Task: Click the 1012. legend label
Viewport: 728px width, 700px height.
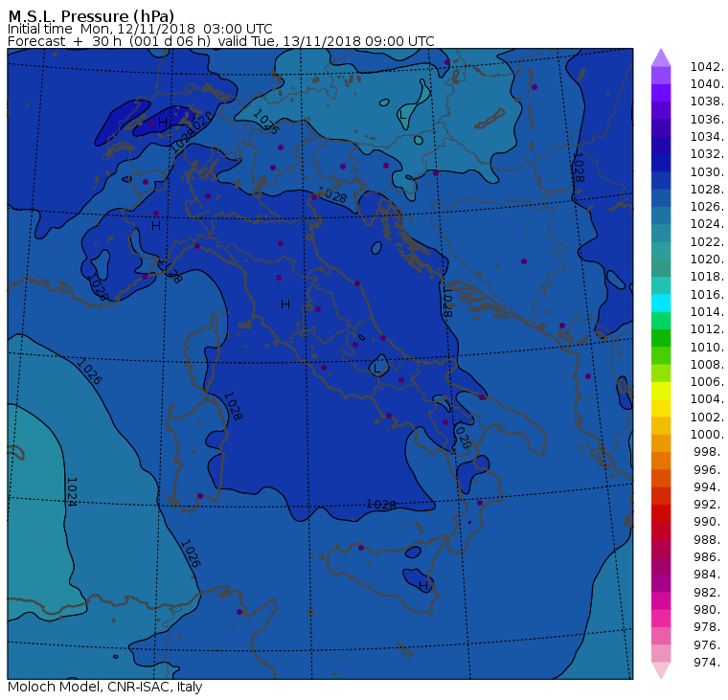Action: coord(707,329)
